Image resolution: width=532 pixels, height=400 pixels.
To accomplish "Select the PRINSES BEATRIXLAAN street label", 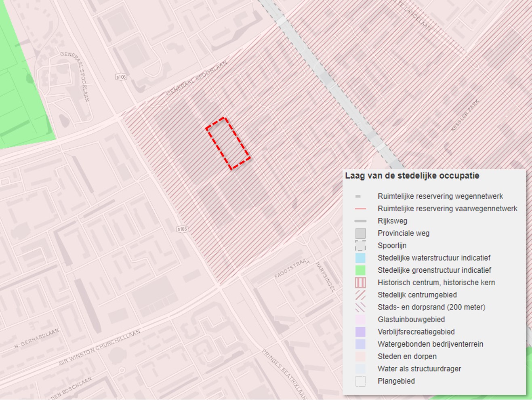I will (x=284, y=374).
